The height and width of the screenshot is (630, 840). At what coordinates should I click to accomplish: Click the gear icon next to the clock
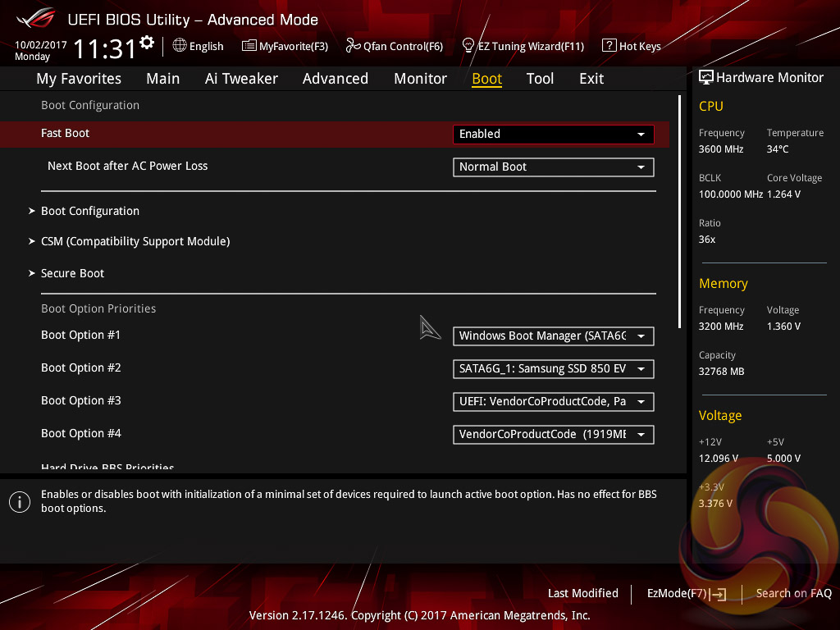point(147,43)
